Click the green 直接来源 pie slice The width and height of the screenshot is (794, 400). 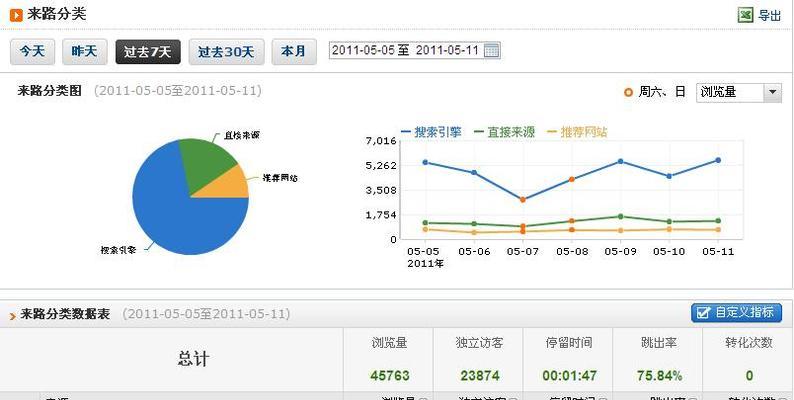coord(205,163)
